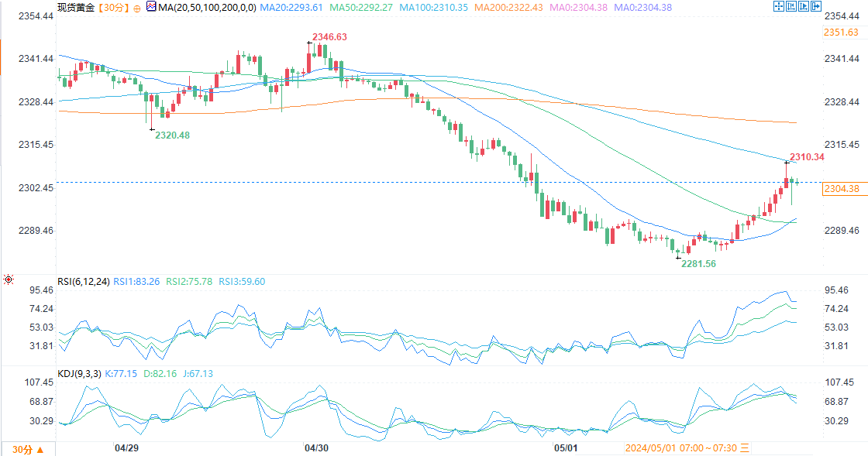Click the 2346.63 high price marker

tap(330, 37)
